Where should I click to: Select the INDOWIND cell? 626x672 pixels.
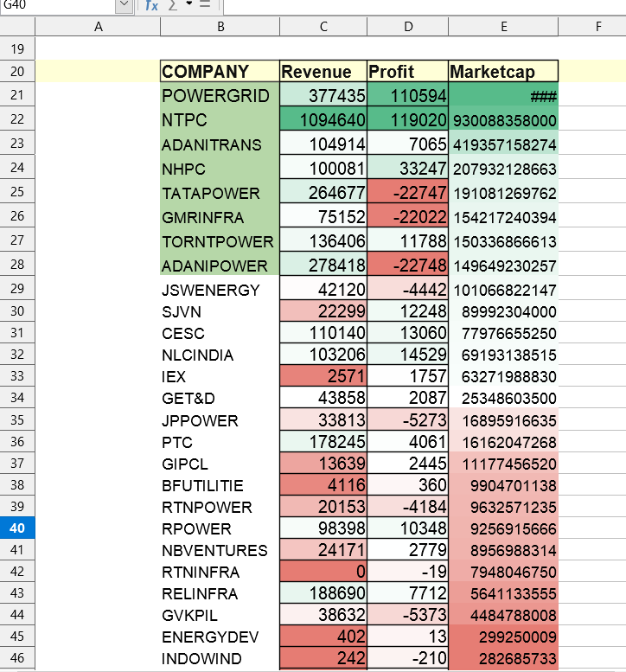coord(220,658)
